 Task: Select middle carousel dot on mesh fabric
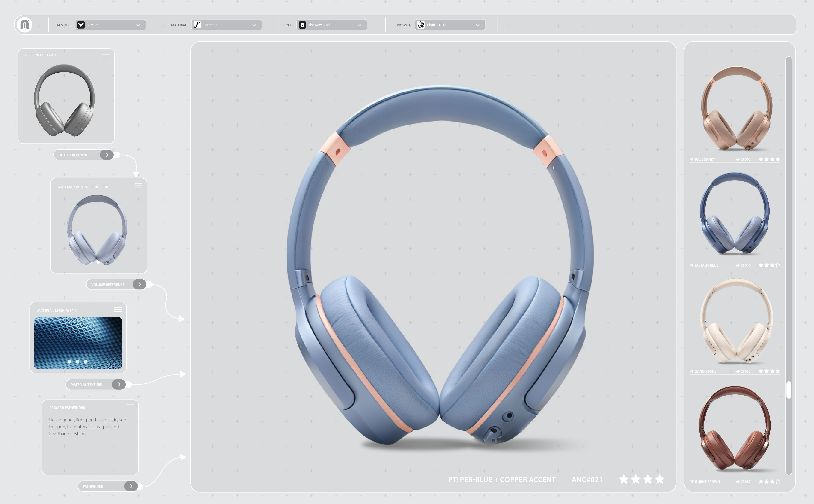77,362
